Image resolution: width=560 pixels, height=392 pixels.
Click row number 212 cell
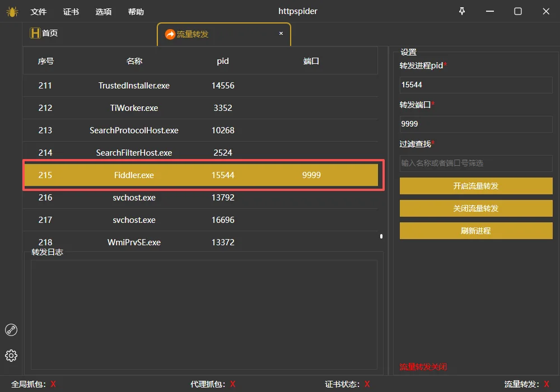click(x=45, y=108)
